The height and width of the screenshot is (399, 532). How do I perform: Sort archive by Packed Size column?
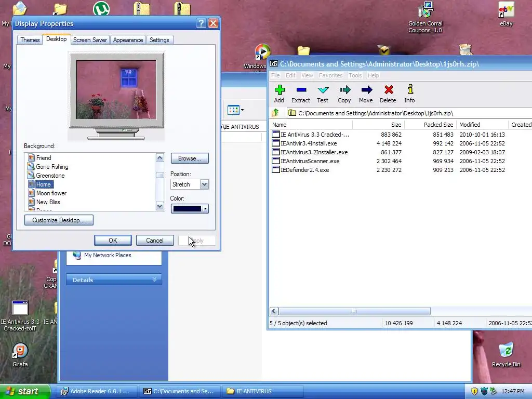[x=430, y=125]
